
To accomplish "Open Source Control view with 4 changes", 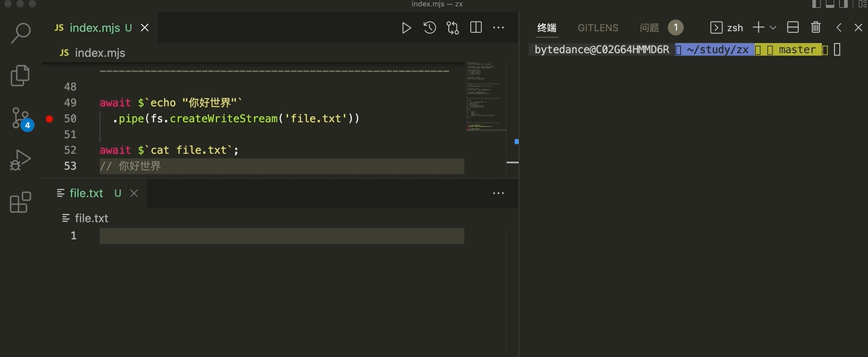I will 21,119.
